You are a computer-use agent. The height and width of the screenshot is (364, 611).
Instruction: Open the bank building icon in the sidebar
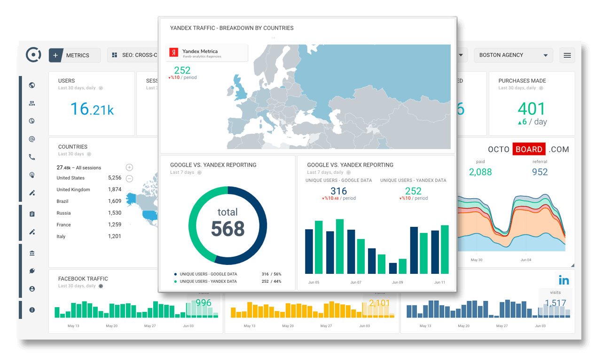32,253
